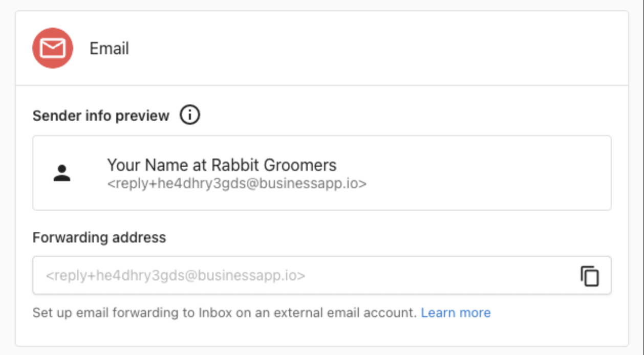
Task: Click the "Email" section heading
Action: pyautogui.click(x=109, y=49)
